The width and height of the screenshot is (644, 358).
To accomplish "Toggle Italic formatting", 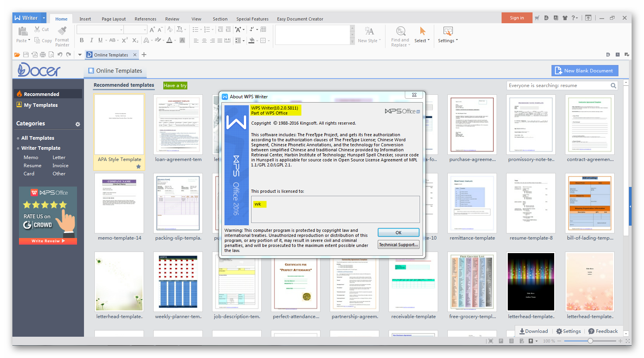I will coord(91,40).
